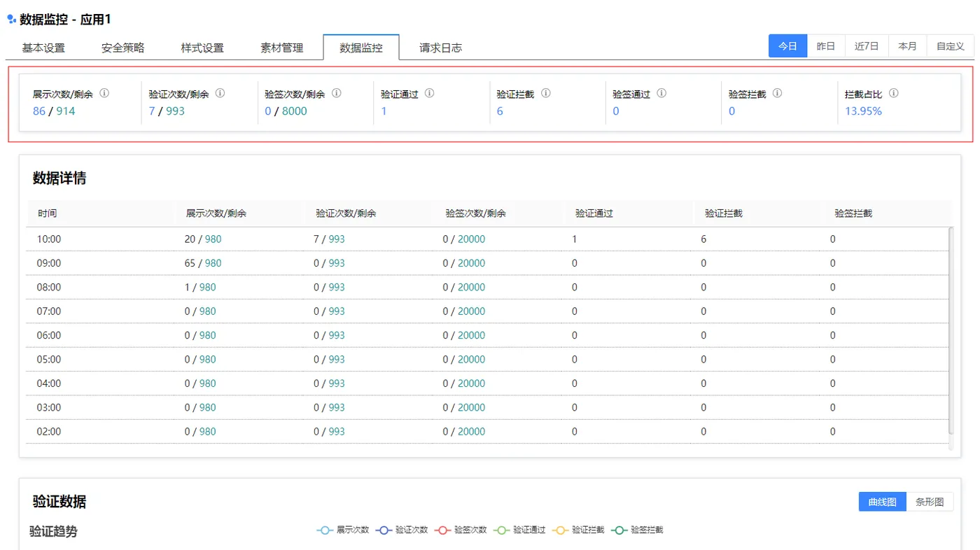Go to 请求日志 tab
This screenshot has height=550, width=980.
[x=440, y=48]
